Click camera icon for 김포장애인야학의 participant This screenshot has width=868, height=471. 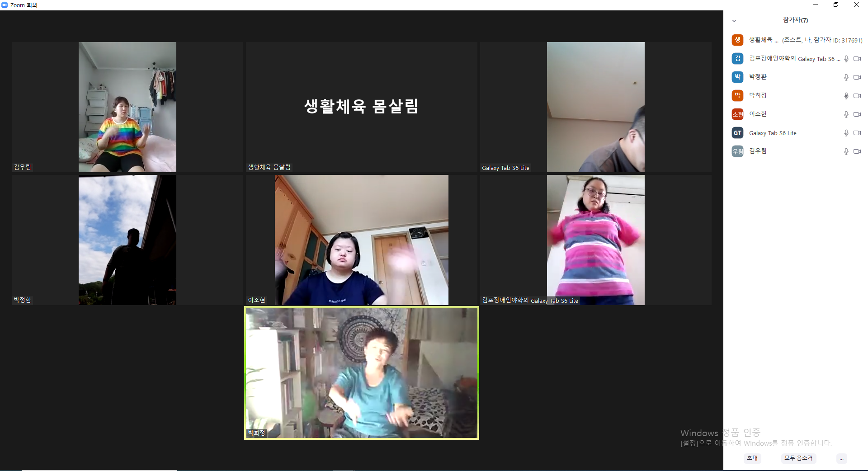click(857, 59)
